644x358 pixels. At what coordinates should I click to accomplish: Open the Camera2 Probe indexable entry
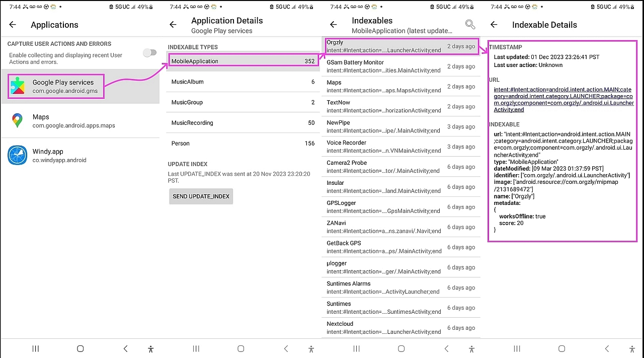401,167
